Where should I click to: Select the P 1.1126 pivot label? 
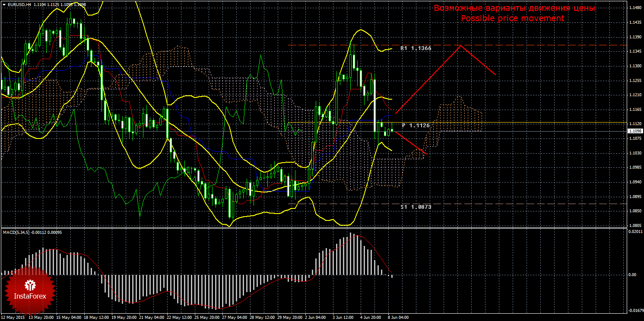[416, 125]
